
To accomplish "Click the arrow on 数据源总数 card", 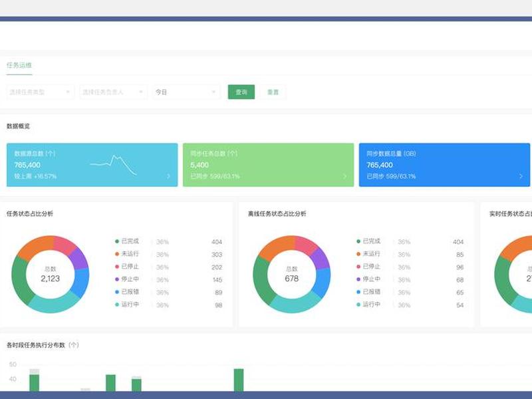I will point(169,176).
